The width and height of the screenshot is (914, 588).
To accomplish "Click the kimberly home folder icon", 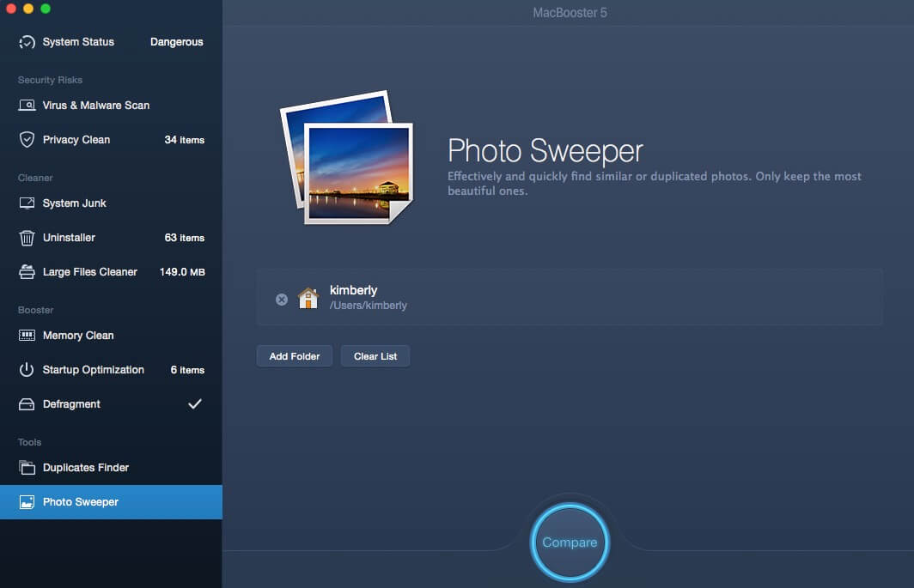I will coord(308,298).
